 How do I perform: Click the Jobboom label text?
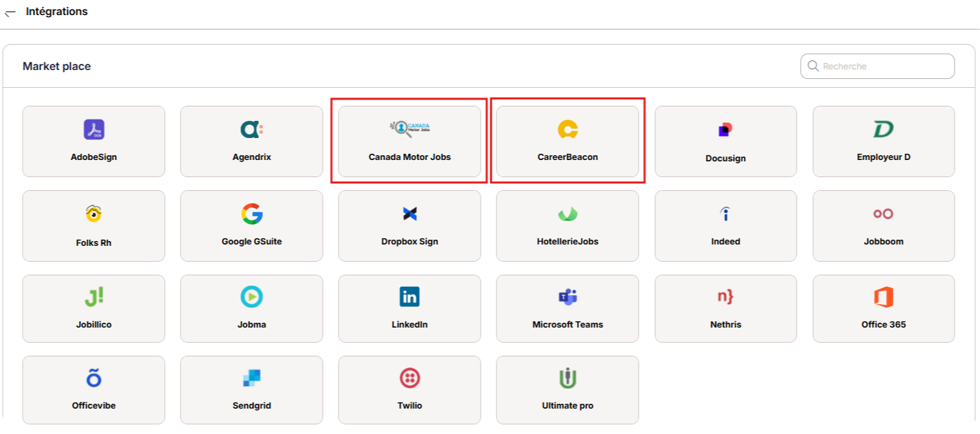[x=883, y=242]
